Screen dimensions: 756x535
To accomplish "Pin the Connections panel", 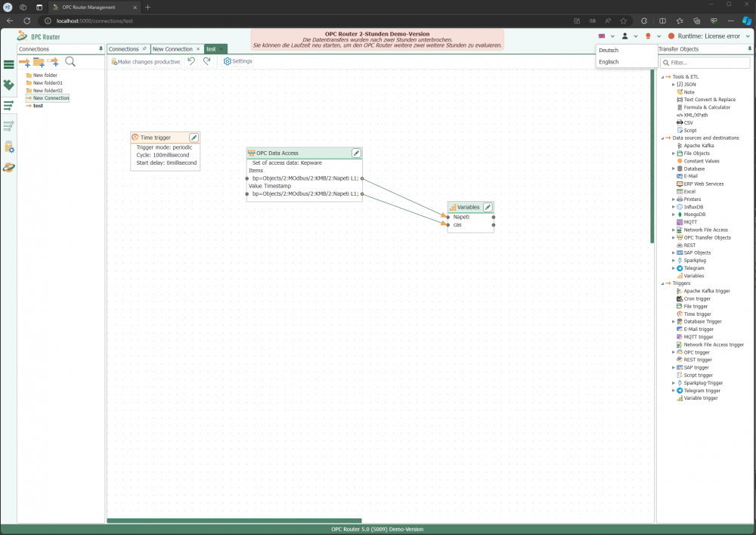I will [101, 48].
